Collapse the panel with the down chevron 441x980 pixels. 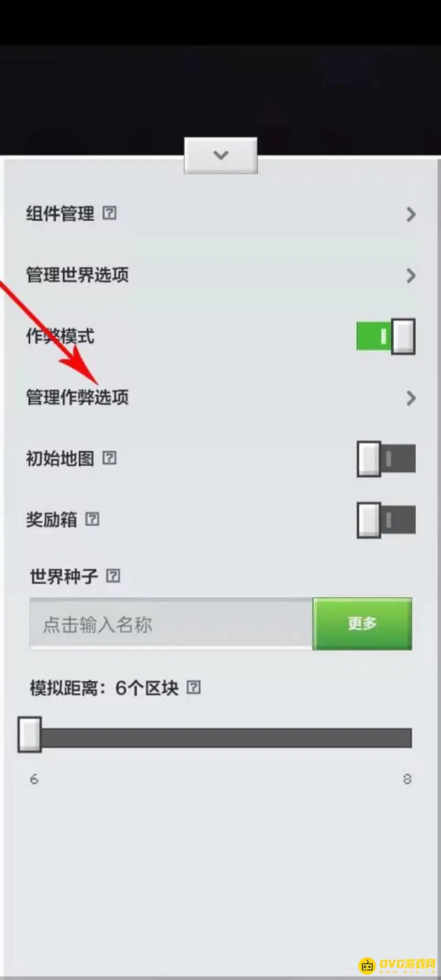tap(220, 155)
